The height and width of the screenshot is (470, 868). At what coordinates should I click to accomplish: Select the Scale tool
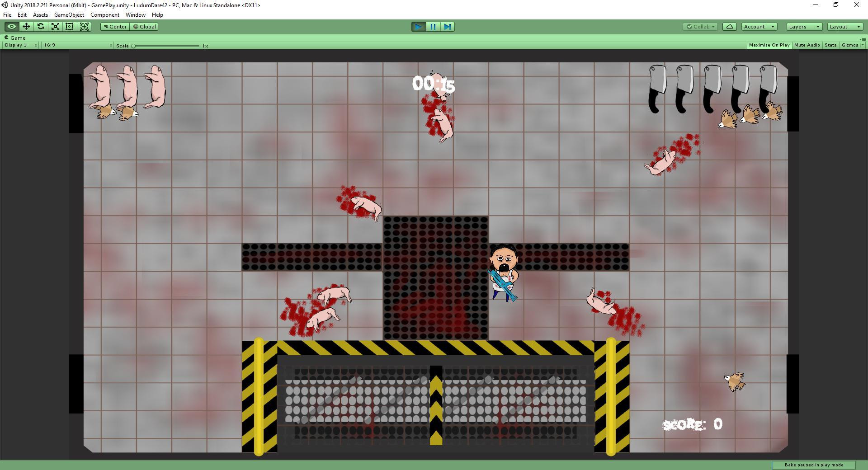click(x=55, y=27)
